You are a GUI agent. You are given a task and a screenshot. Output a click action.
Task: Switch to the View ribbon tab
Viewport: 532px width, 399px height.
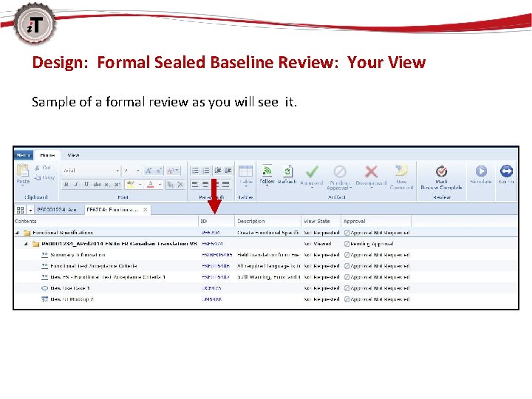pyautogui.click(x=73, y=155)
